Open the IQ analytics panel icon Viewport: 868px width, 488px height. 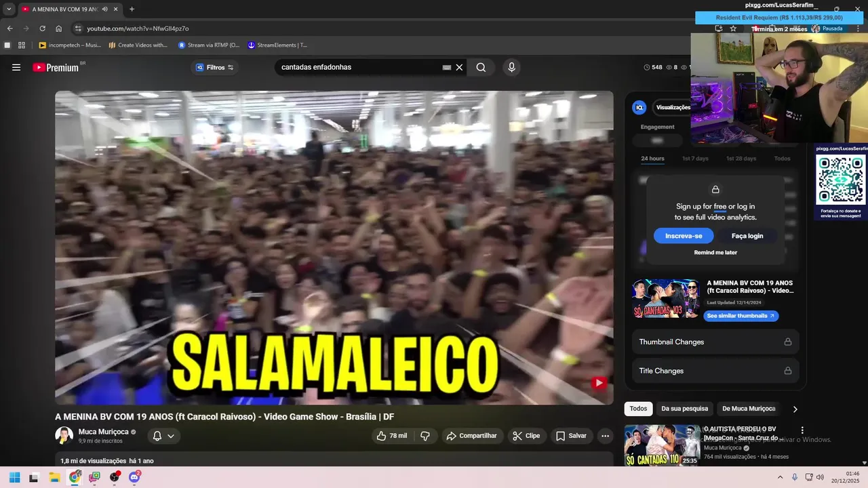point(639,107)
